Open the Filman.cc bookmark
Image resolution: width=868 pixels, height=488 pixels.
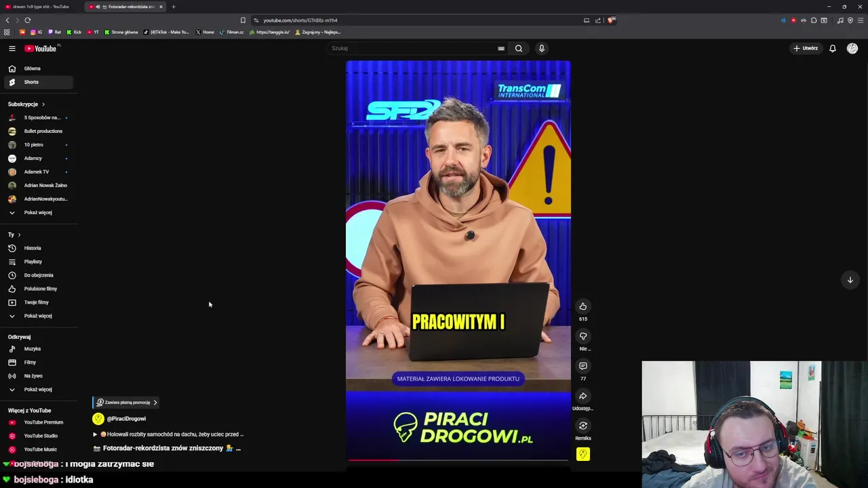[231, 32]
